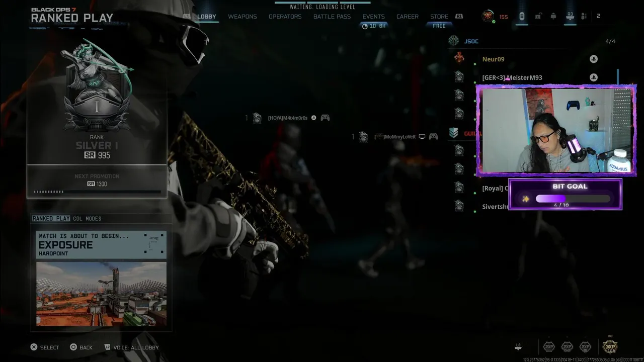Click MoMmyLoVeR's rank emblem
The width and height of the screenshot is (644, 362).
pos(363,136)
